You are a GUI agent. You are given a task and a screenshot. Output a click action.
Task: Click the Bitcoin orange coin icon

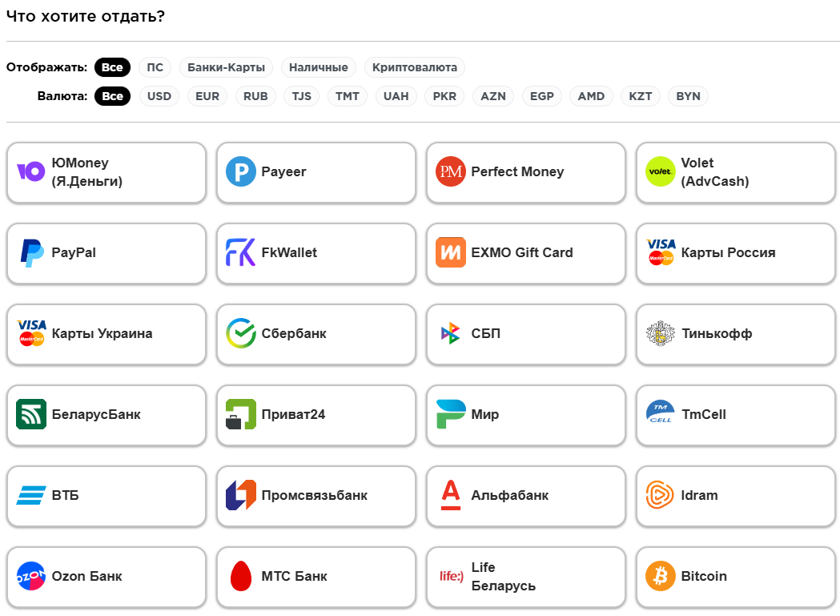click(661, 576)
